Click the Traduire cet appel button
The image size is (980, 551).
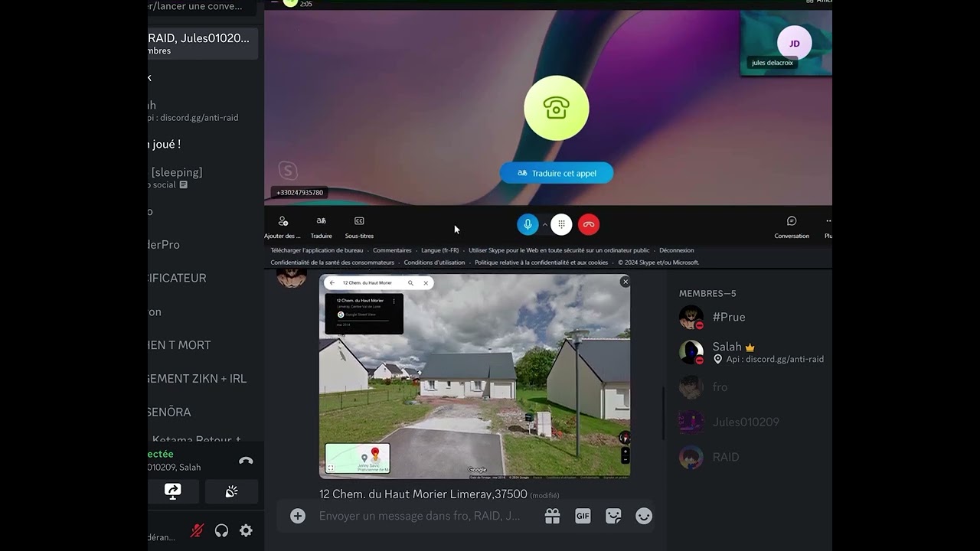(557, 173)
